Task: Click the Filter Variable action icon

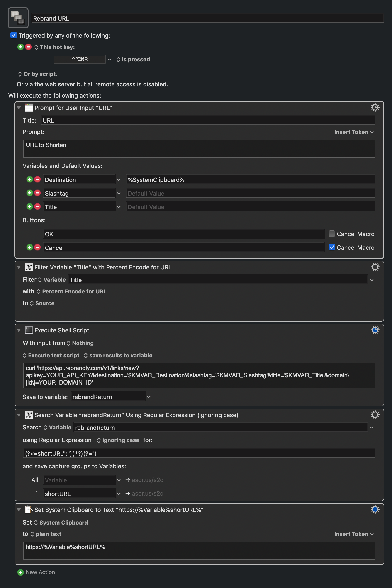Action: 29,267
